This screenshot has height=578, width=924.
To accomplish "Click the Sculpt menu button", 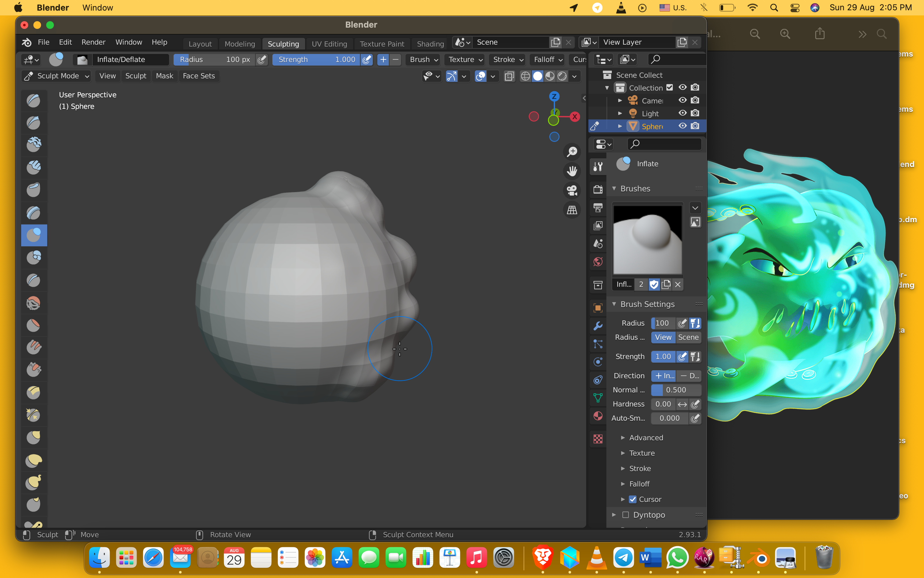I will point(135,76).
